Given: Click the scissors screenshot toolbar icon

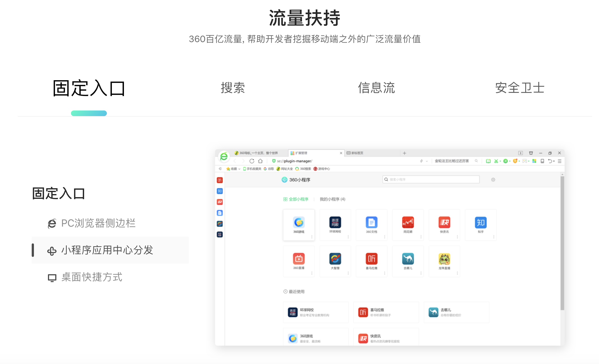Looking at the screenshot, I should point(496,161).
